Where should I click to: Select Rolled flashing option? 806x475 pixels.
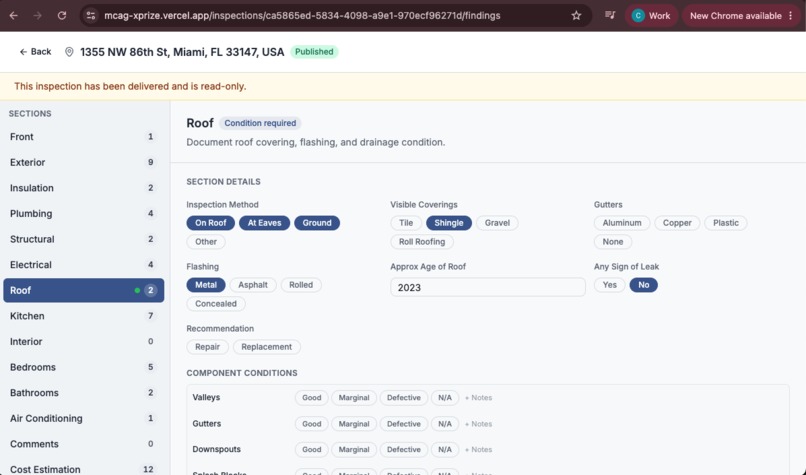click(301, 285)
